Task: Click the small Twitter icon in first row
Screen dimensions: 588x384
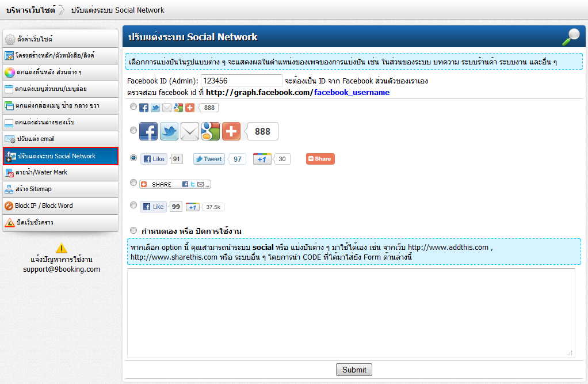Action: click(155, 108)
